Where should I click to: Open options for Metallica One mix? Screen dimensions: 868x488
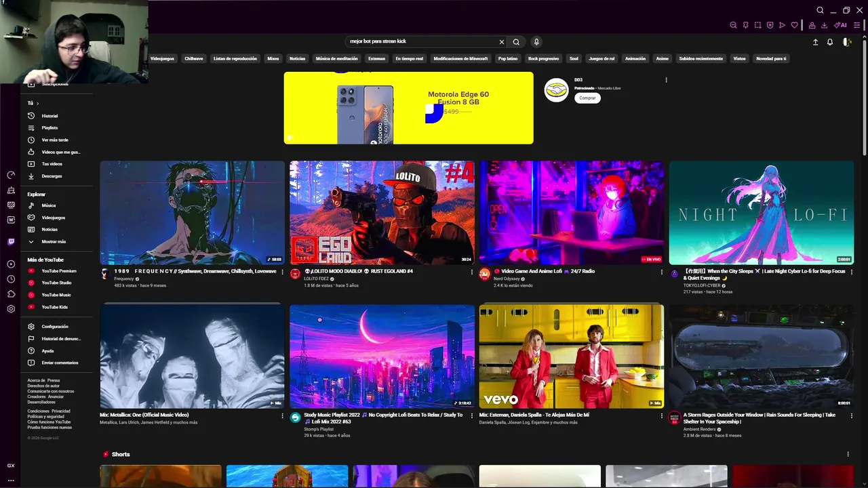[x=282, y=415]
